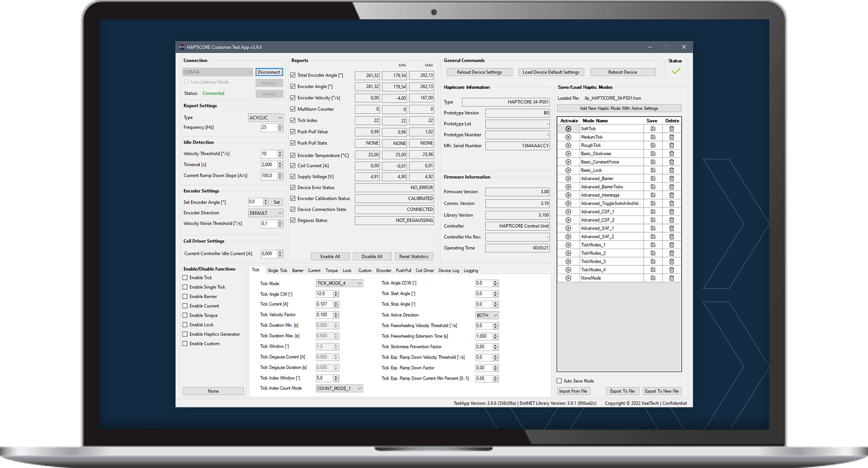This screenshot has height=468, width=868.
Task: Click Enable All reports button
Action: (x=330, y=257)
